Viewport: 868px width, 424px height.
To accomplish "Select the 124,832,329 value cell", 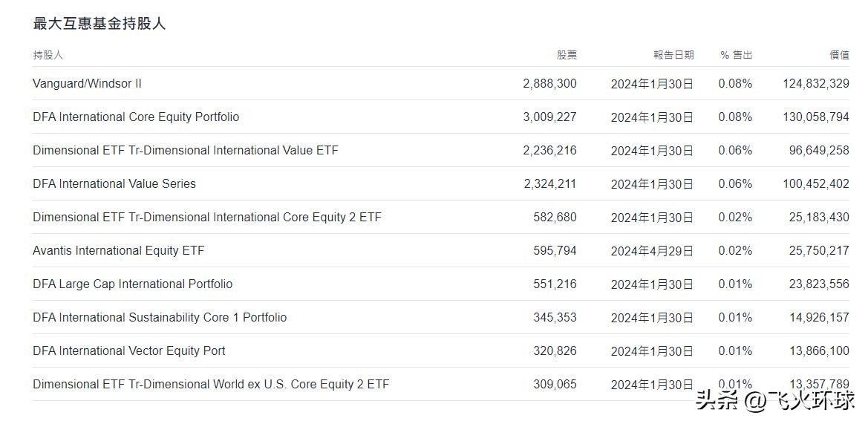I will tap(816, 84).
